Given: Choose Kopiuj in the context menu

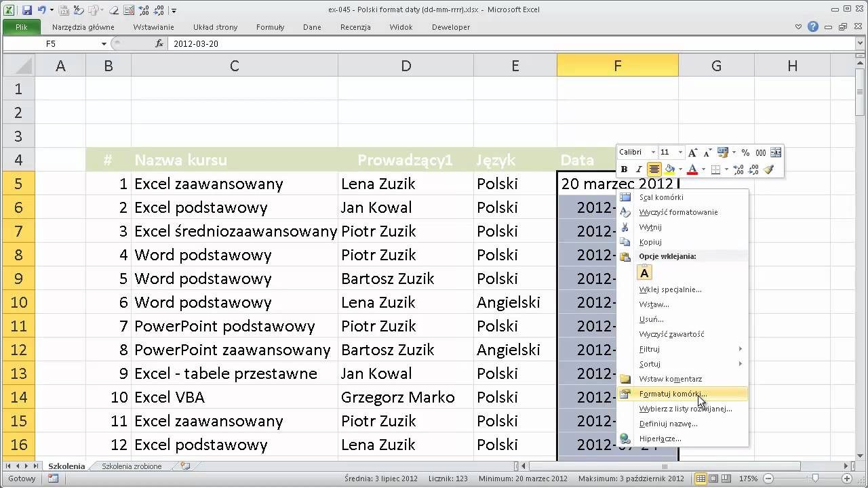Looking at the screenshot, I should [x=682, y=242].
